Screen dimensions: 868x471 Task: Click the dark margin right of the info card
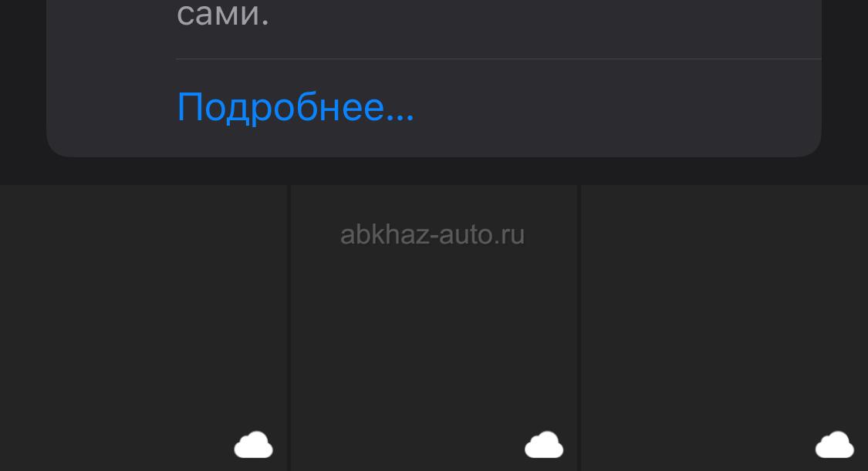pos(845,79)
